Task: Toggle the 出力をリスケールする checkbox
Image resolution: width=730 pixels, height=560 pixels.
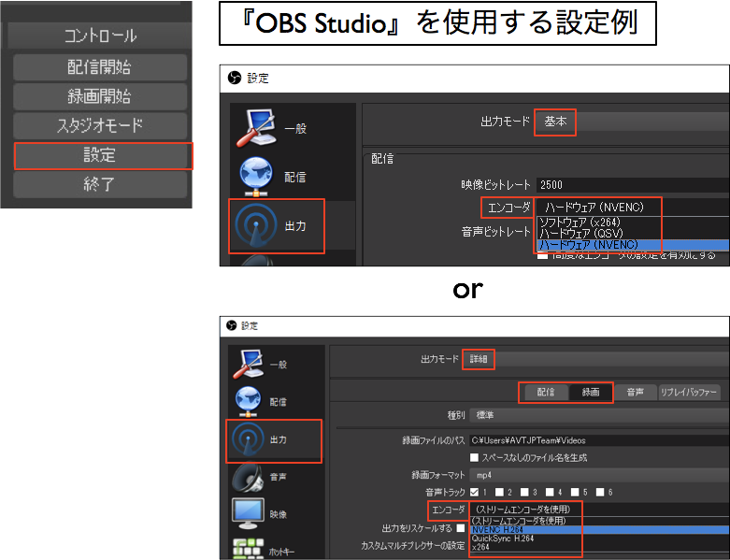Action: [x=461, y=528]
